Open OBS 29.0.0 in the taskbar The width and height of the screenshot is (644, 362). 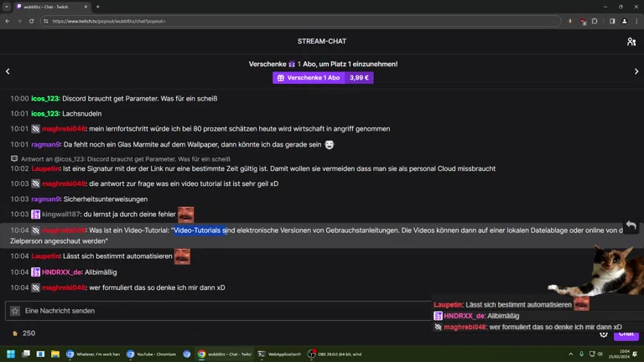pos(335,354)
